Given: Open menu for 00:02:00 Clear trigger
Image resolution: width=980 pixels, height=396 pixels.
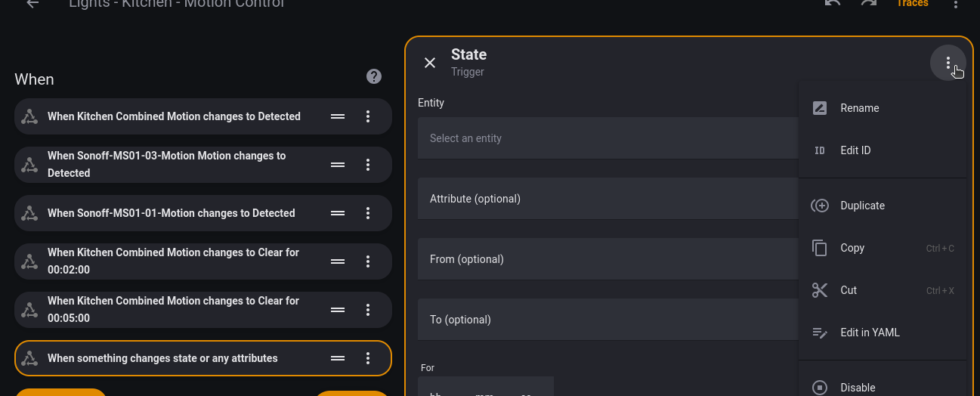Looking at the screenshot, I should pos(368,261).
